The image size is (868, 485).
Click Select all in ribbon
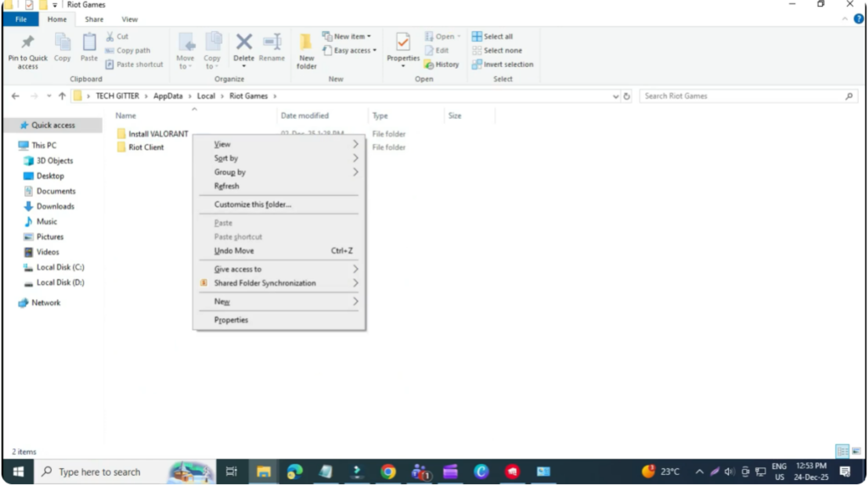click(492, 36)
